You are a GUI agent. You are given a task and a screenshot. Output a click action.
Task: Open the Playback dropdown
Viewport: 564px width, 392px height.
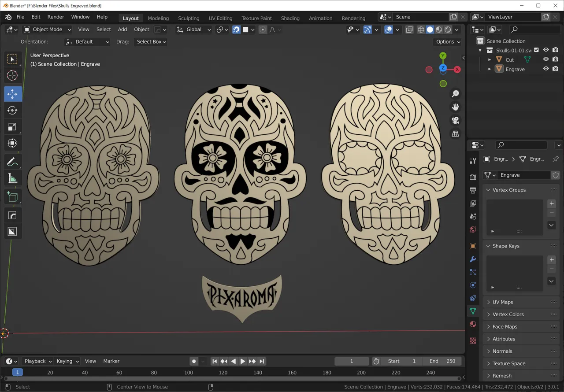[37, 361]
